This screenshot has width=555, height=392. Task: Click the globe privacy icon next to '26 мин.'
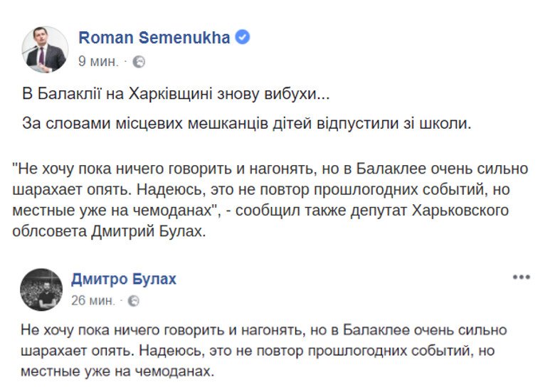pos(134,301)
